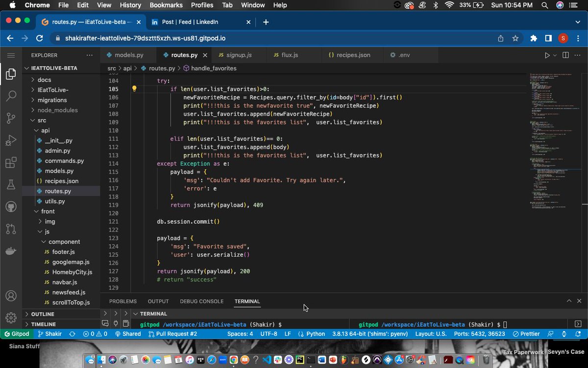Click the lightbulb code action on line 105
The width and height of the screenshot is (588, 368).
(134, 89)
